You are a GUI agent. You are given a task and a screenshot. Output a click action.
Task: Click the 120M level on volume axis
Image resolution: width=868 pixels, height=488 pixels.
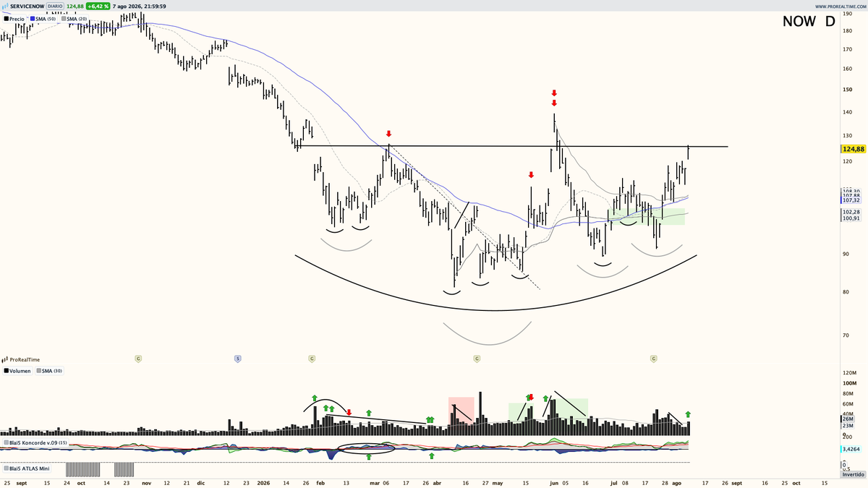pyautogui.click(x=849, y=373)
